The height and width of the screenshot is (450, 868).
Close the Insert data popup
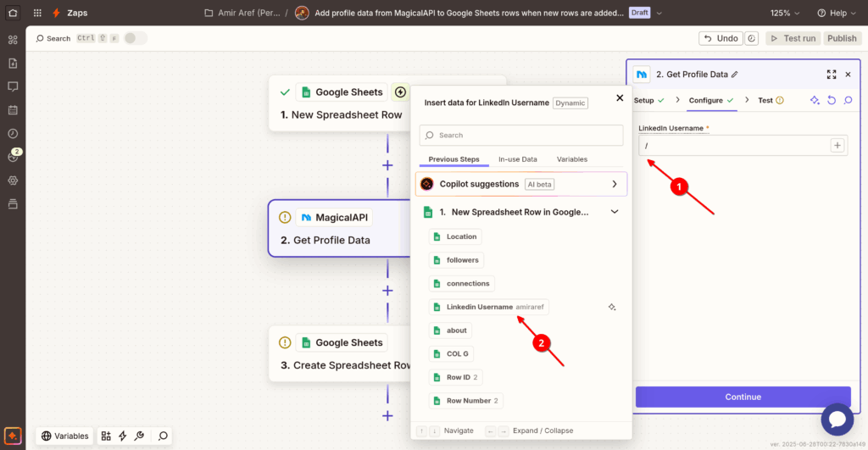pyautogui.click(x=620, y=98)
